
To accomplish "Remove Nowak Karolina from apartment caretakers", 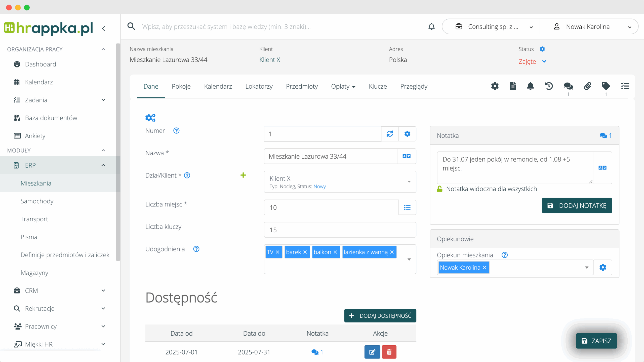I will [485, 268].
